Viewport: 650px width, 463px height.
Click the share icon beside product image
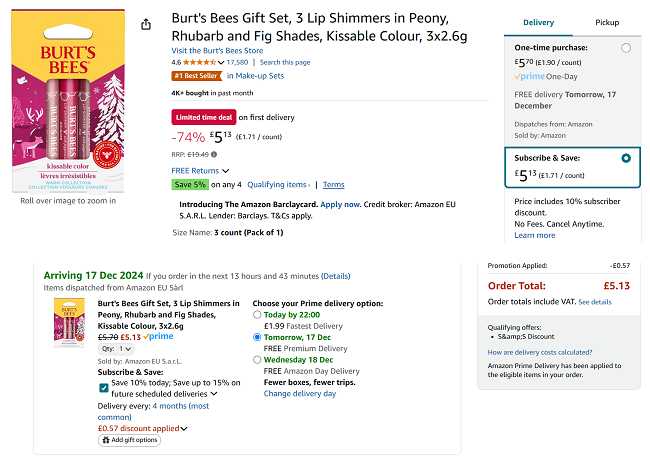tap(147, 24)
